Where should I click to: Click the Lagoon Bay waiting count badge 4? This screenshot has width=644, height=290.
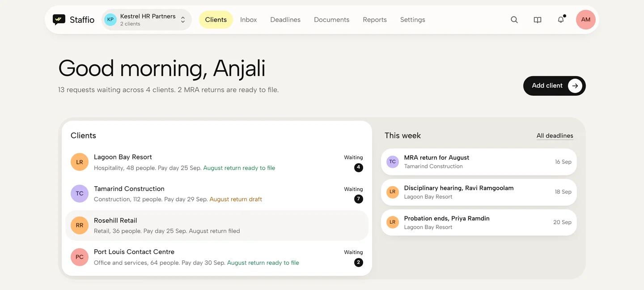[x=359, y=168]
